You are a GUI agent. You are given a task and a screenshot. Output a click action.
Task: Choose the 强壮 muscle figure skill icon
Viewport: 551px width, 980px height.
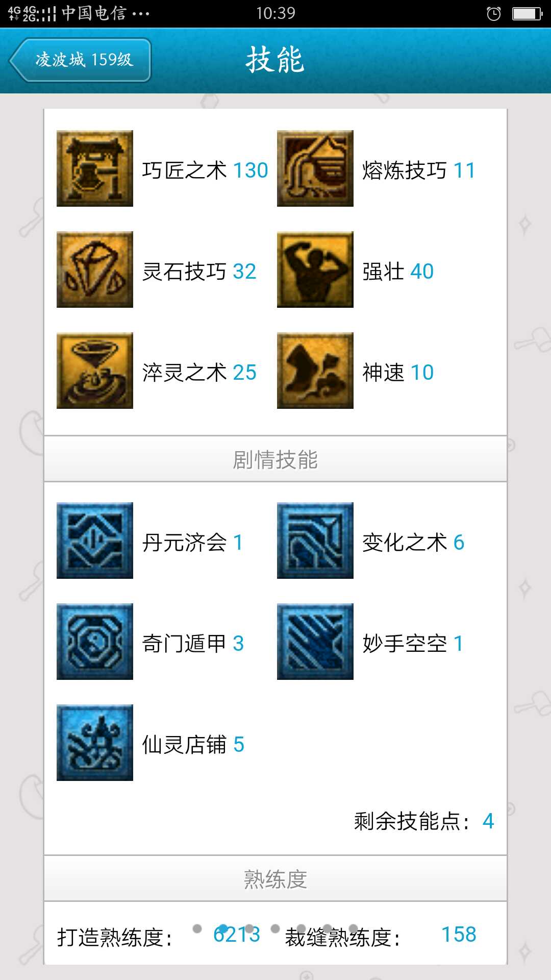315,269
